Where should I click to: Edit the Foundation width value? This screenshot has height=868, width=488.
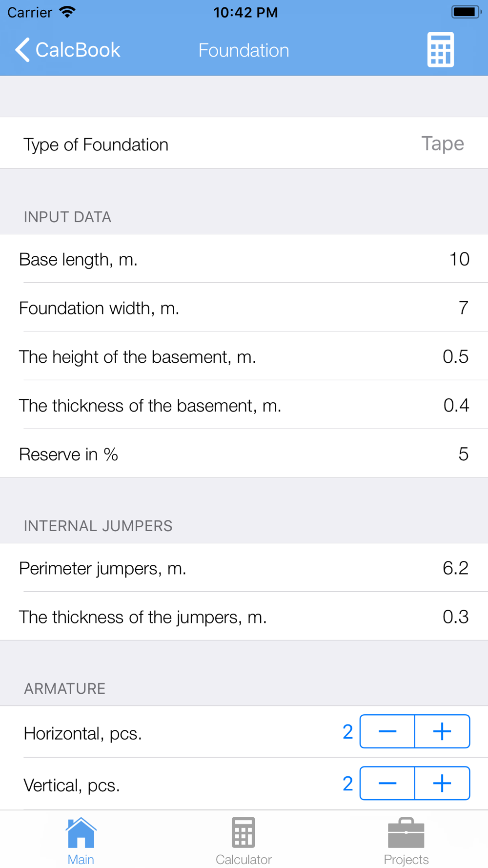coord(244,308)
